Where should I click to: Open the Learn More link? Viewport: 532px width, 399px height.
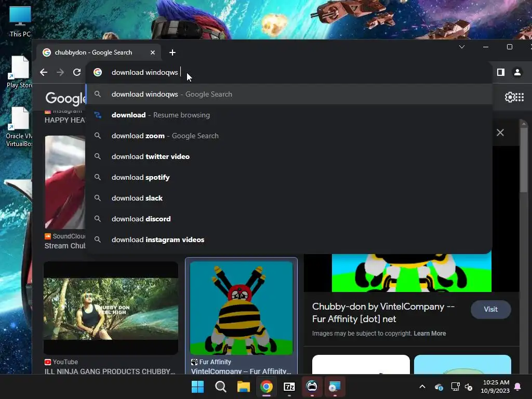[x=430, y=334]
